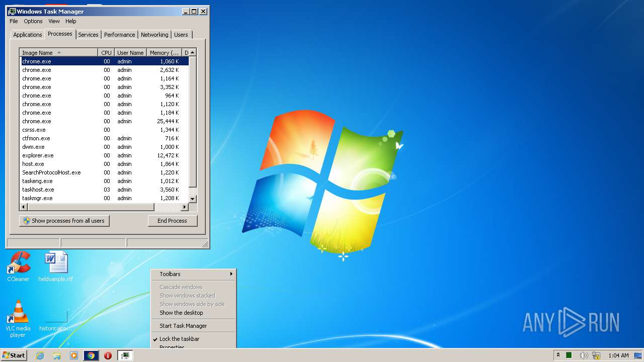This screenshot has height=362, width=644.
Task: Click the process list left scroll arrow
Action: [x=23, y=207]
